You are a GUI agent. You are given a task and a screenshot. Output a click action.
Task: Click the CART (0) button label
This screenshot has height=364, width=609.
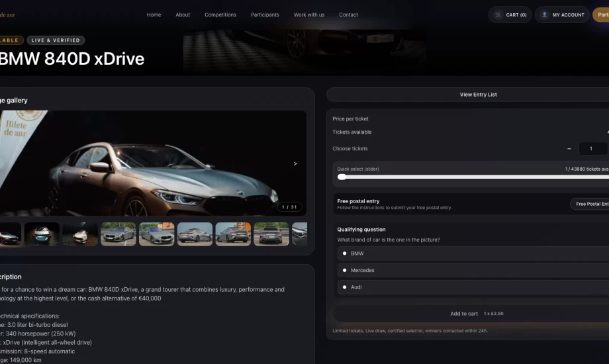click(516, 15)
